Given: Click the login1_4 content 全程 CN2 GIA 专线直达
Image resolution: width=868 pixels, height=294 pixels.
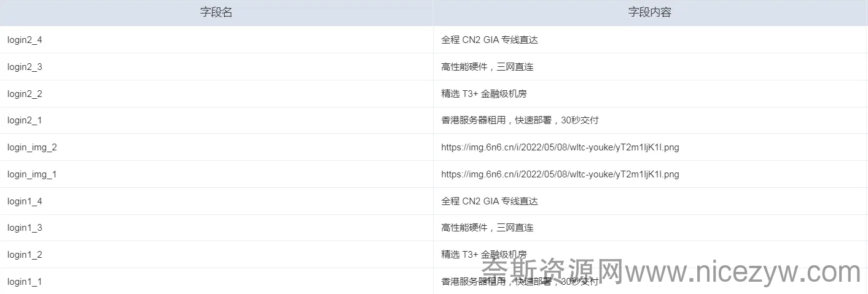Looking at the screenshot, I should 490,201.
